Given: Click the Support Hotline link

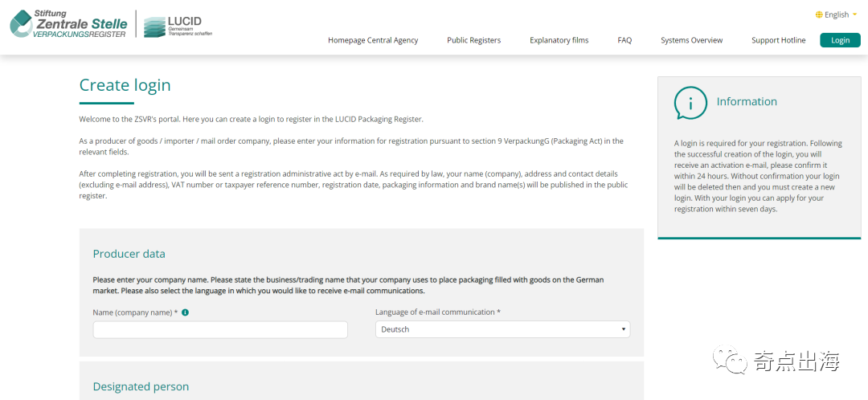Looking at the screenshot, I should (x=778, y=40).
